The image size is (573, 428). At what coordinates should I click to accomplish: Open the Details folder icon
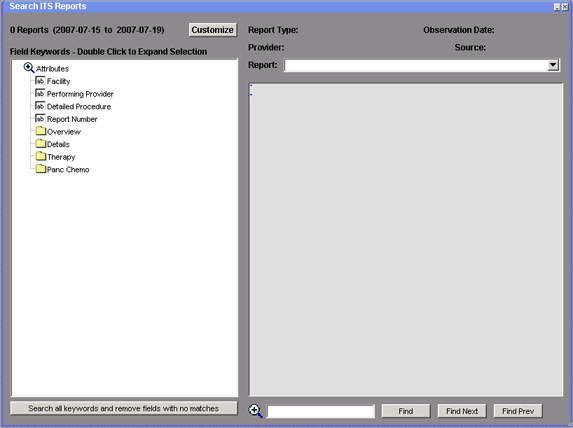tap(41, 144)
